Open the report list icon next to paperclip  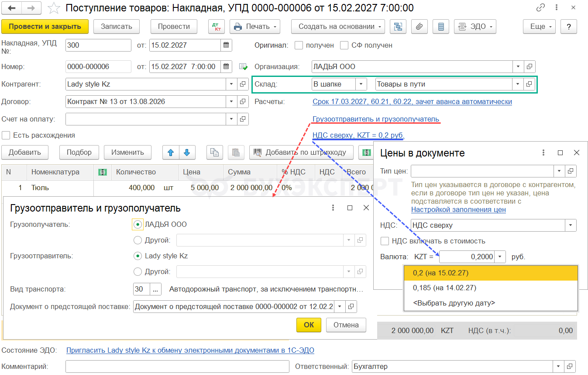(441, 26)
